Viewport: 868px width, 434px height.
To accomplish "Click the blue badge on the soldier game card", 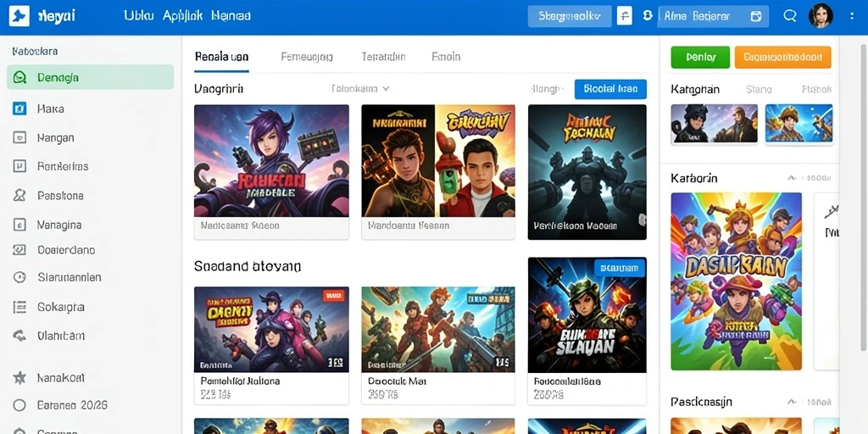I will click(620, 269).
